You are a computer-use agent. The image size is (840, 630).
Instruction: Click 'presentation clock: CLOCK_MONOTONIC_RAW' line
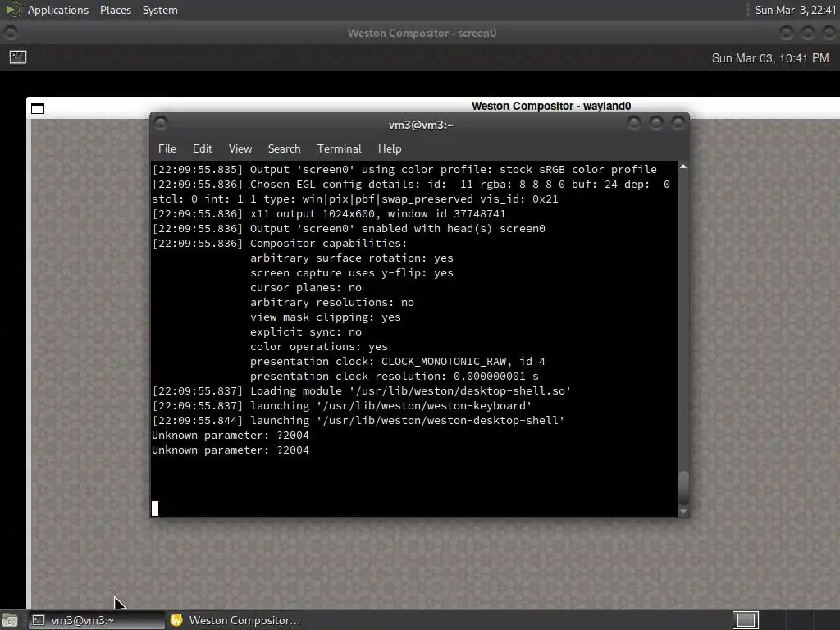tap(398, 362)
